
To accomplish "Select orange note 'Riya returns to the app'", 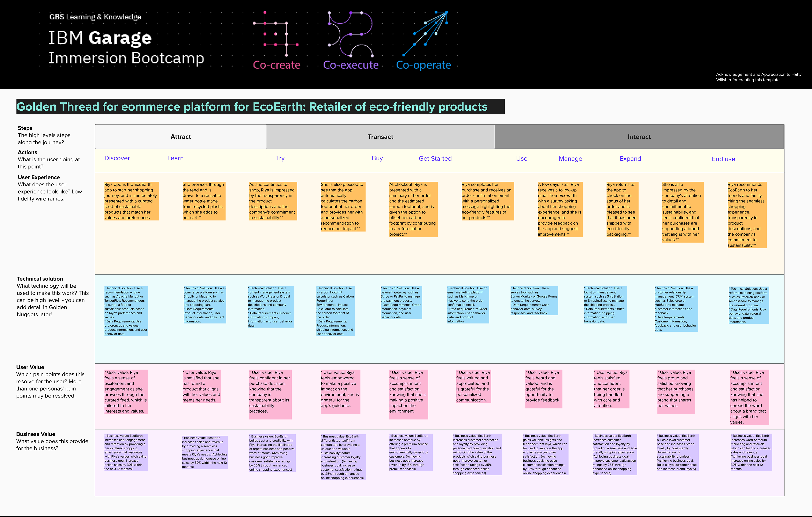I will coord(622,209).
